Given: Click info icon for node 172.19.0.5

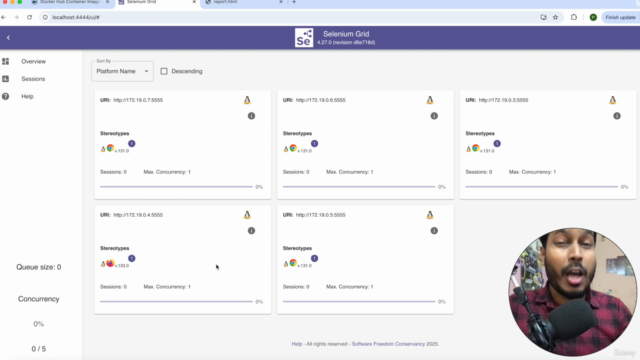Looking at the screenshot, I should point(434,231).
